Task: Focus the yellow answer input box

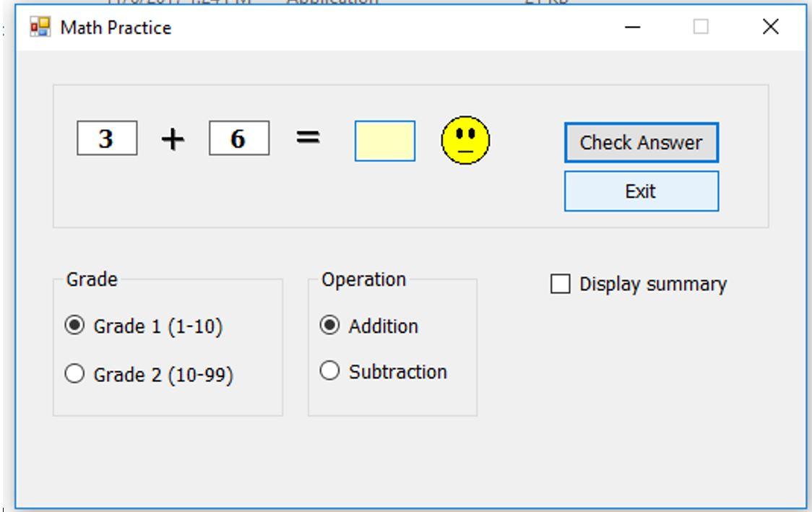Action: pos(385,141)
